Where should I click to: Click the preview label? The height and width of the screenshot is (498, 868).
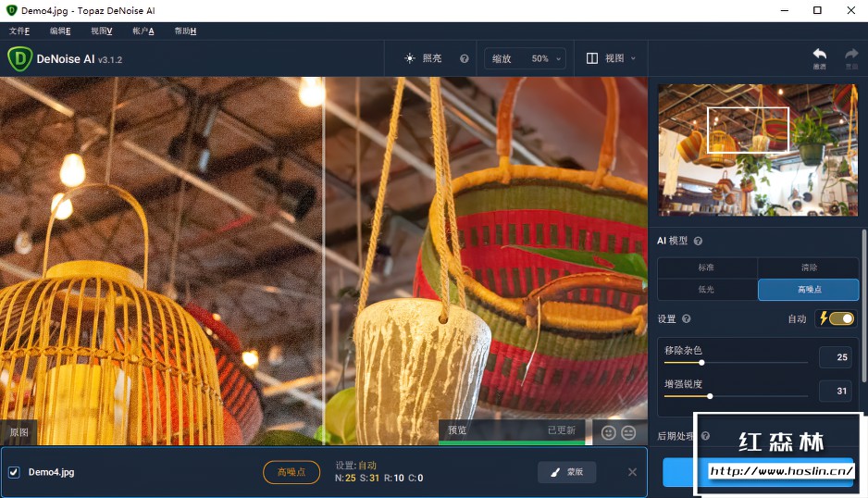457,430
